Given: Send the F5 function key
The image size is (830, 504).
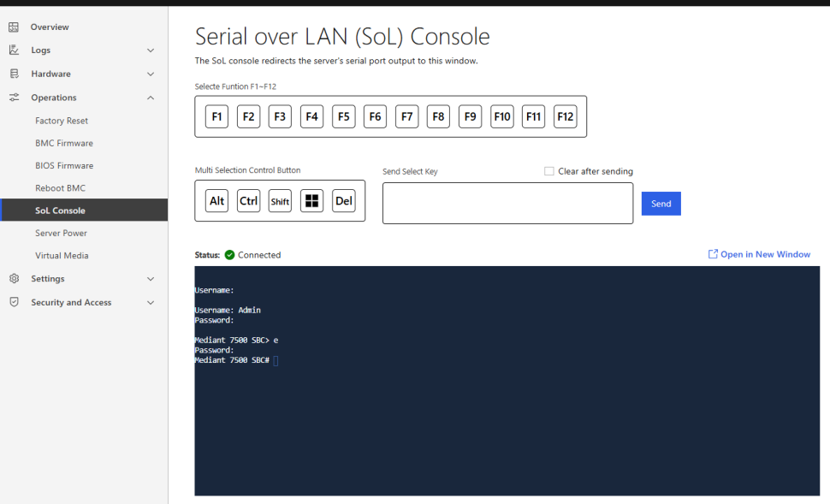Looking at the screenshot, I should 343,116.
